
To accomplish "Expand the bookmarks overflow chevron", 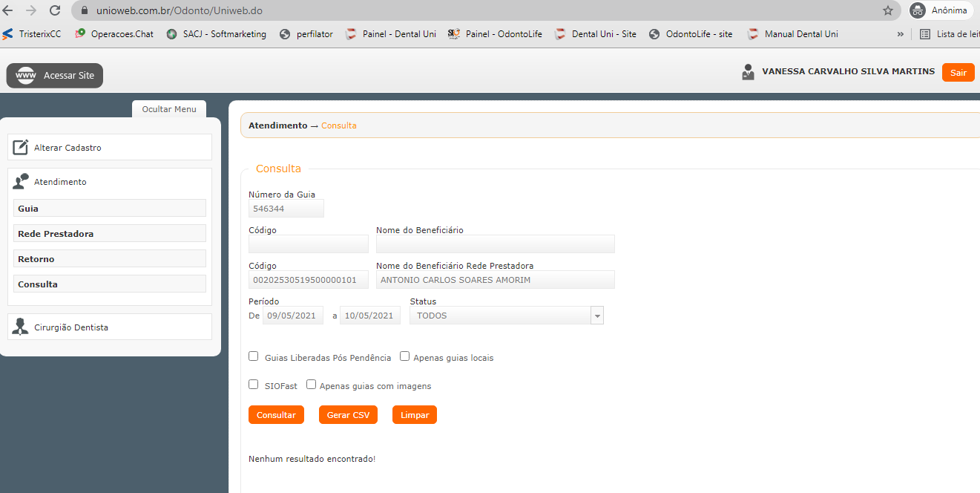I will pos(900,34).
